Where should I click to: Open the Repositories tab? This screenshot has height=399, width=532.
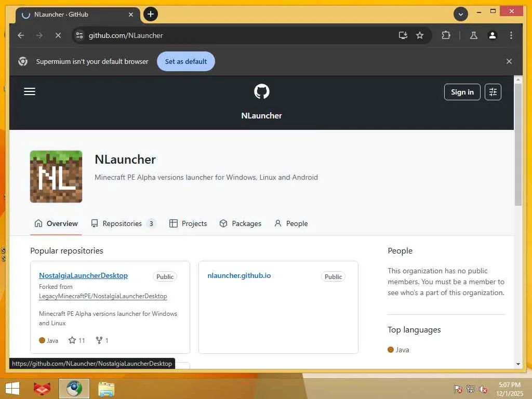pos(123,223)
